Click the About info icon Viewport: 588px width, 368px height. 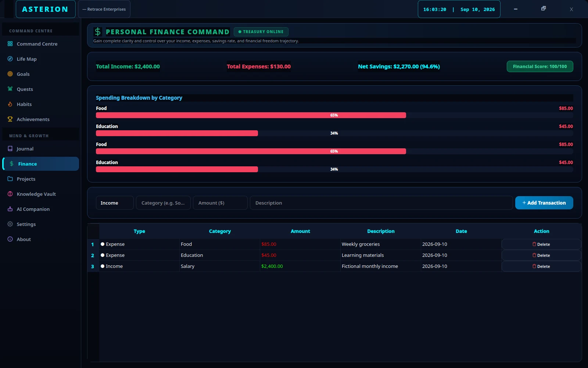point(10,239)
